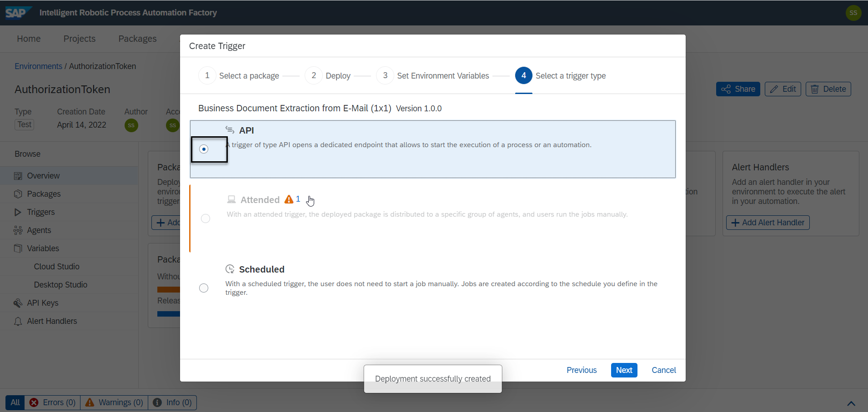Select API Keys in Browse sidebar
868x412 pixels.
coord(69,303)
